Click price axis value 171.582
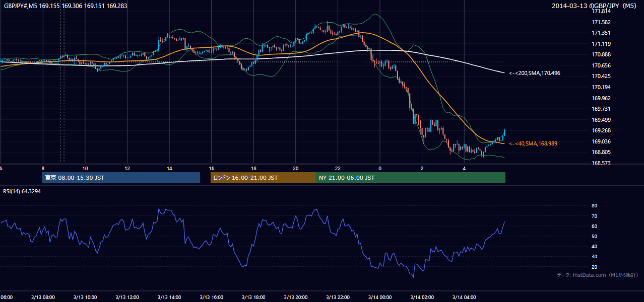 pyautogui.click(x=601, y=22)
